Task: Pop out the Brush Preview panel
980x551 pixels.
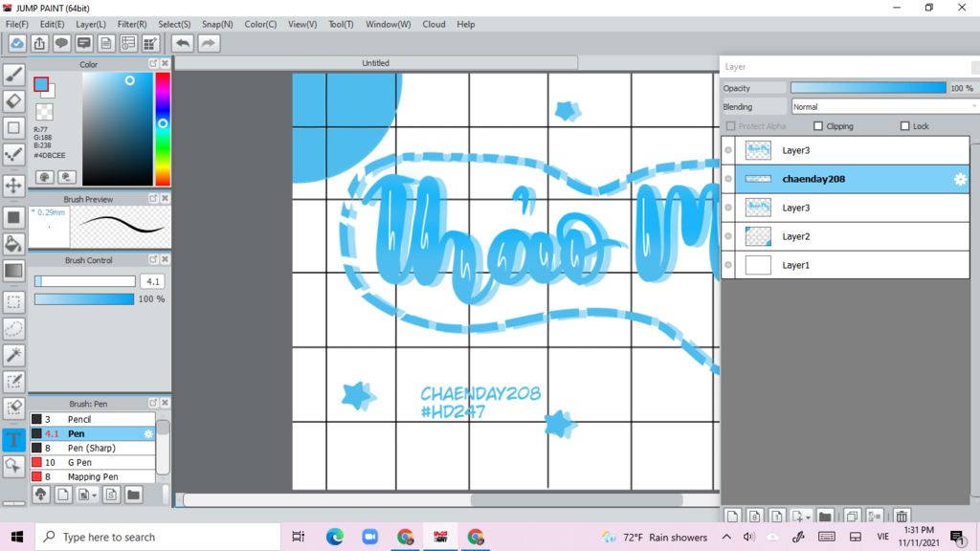Action: click(x=153, y=198)
